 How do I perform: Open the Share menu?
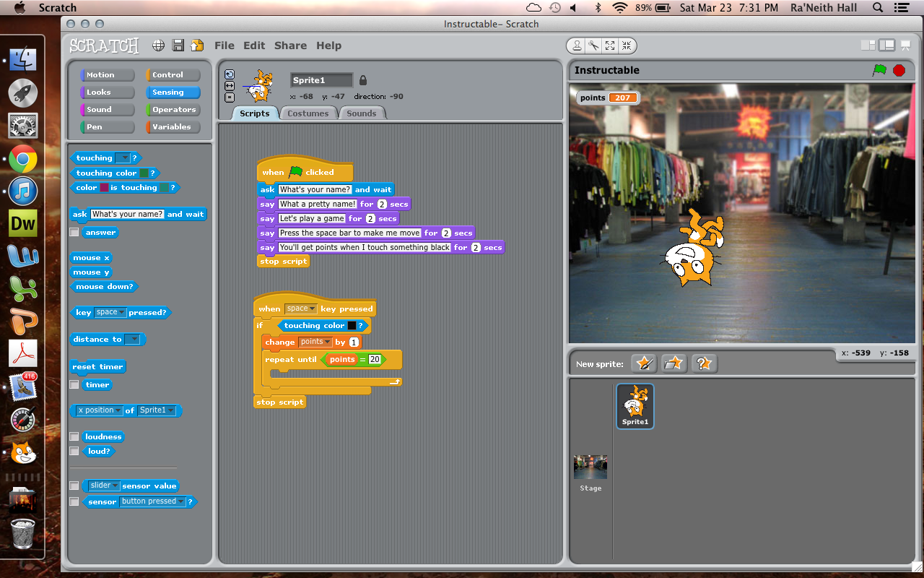(x=290, y=46)
